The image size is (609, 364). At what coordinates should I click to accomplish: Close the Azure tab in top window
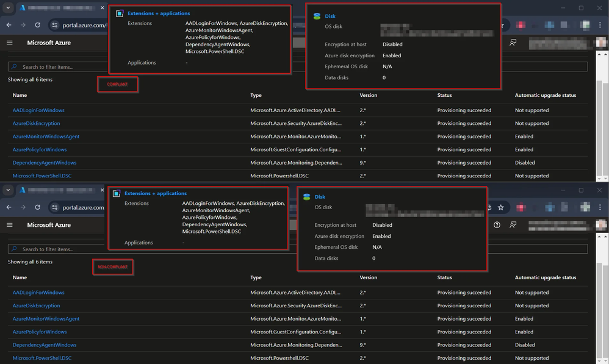(102, 8)
